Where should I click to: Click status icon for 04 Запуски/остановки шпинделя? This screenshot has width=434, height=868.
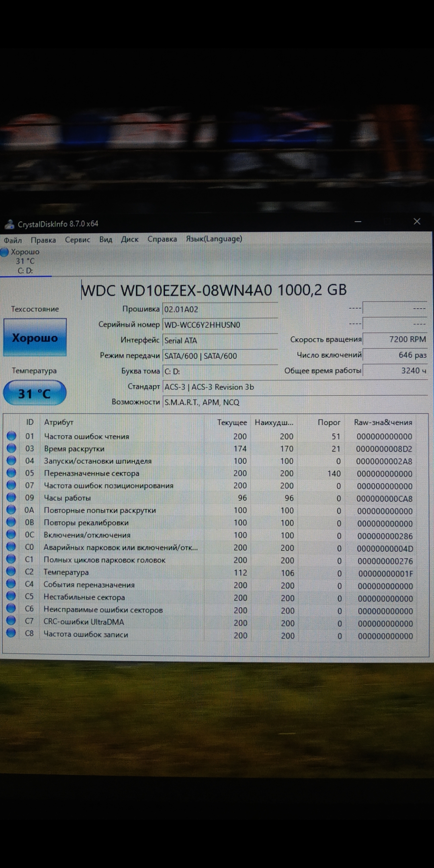pos(11,460)
